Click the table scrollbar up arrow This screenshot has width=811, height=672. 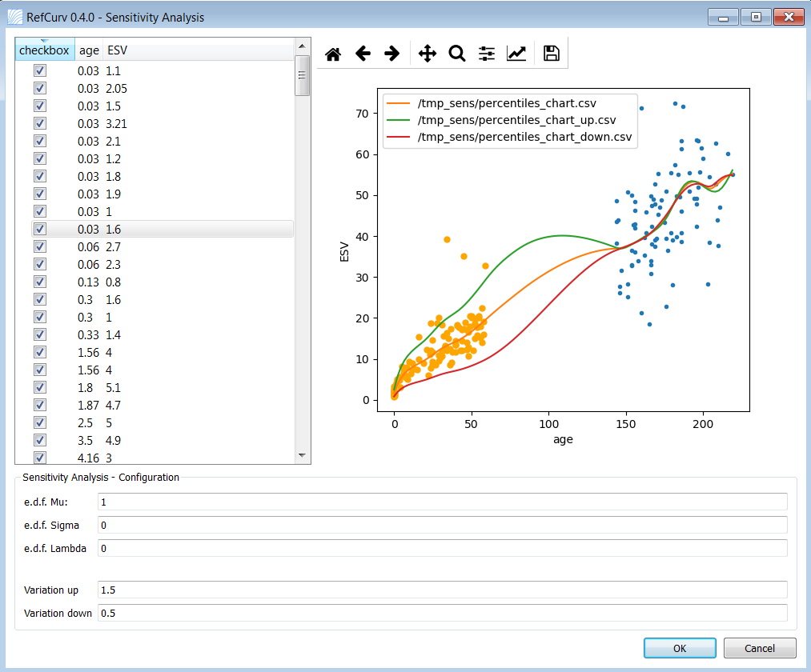302,46
